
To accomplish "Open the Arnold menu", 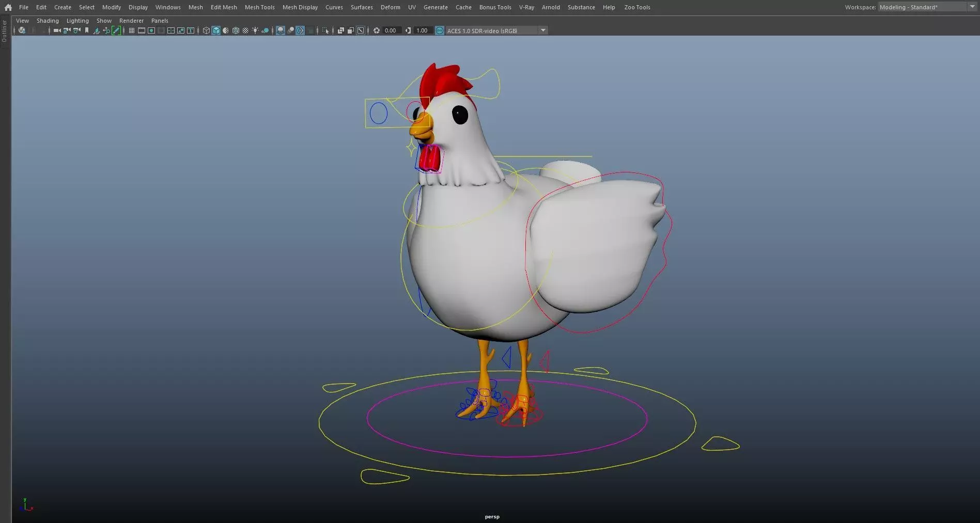I will [551, 7].
